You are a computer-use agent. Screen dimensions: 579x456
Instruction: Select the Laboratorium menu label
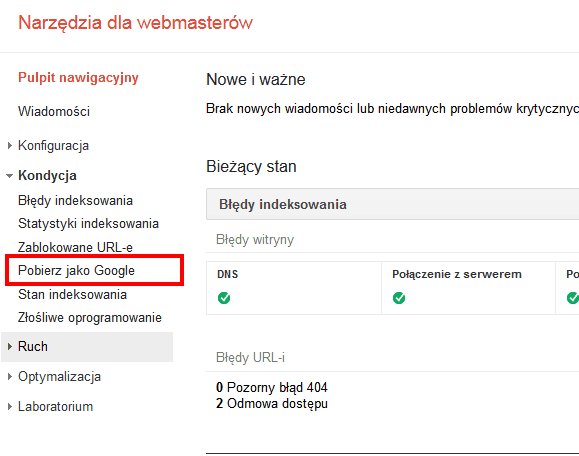click(55, 407)
